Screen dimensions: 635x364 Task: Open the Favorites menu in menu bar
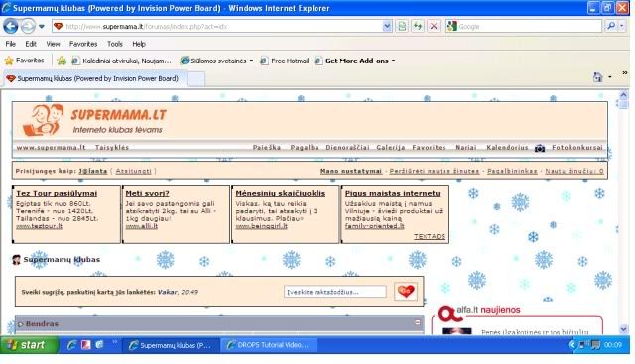coord(83,44)
